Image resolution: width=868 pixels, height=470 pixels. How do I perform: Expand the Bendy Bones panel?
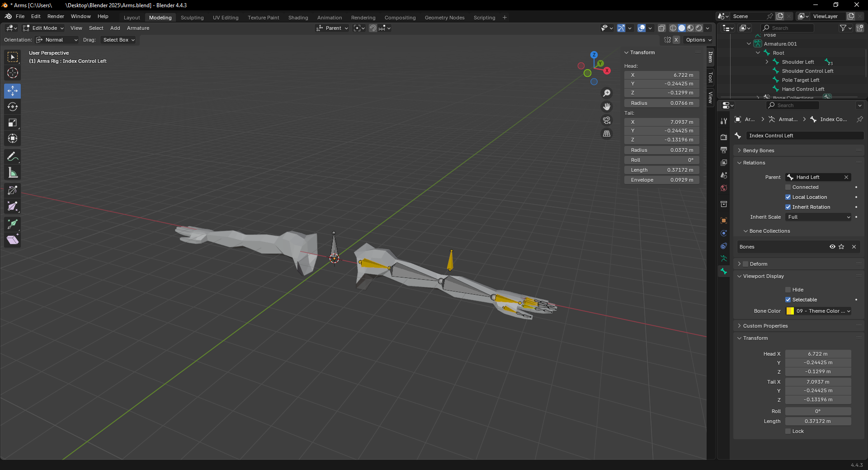pyautogui.click(x=740, y=150)
